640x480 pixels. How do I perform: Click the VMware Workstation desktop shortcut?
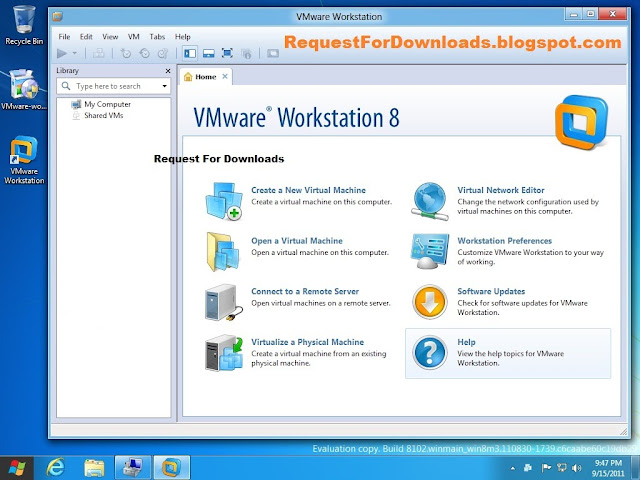(x=24, y=160)
